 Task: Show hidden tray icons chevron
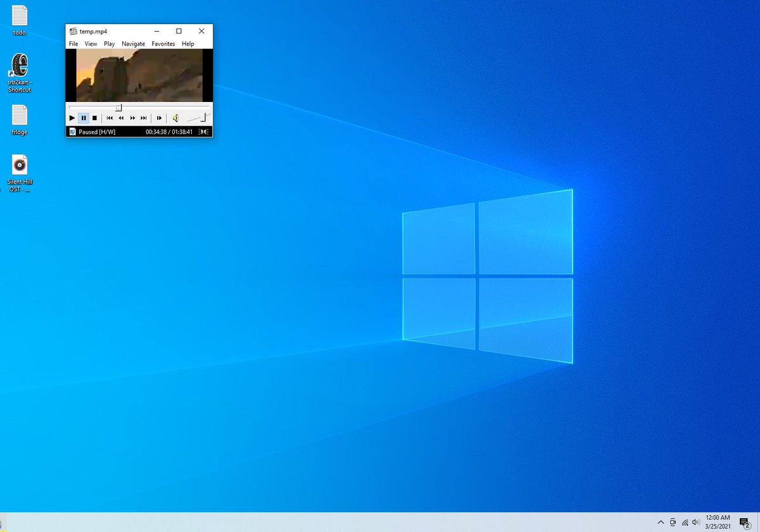click(x=661, y=522)
